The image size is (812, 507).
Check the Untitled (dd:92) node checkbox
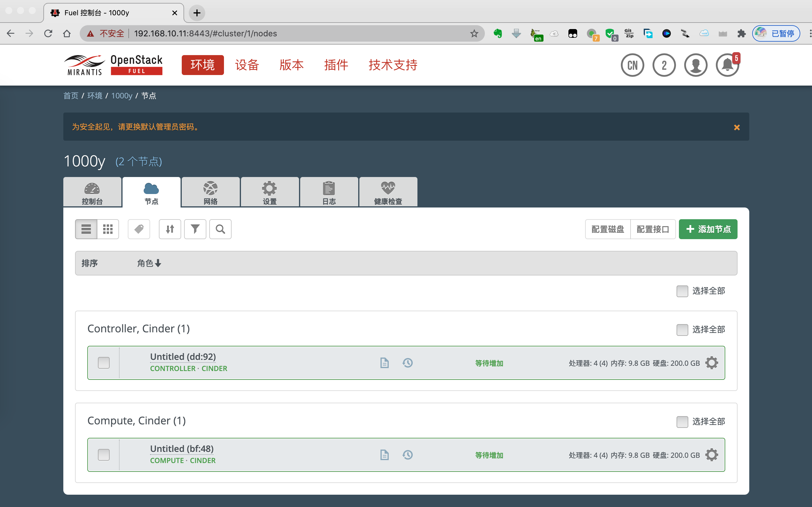(x=104, y=363)
